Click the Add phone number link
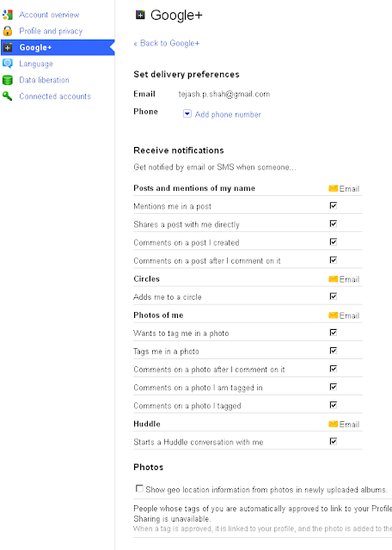 pos(228,114)
